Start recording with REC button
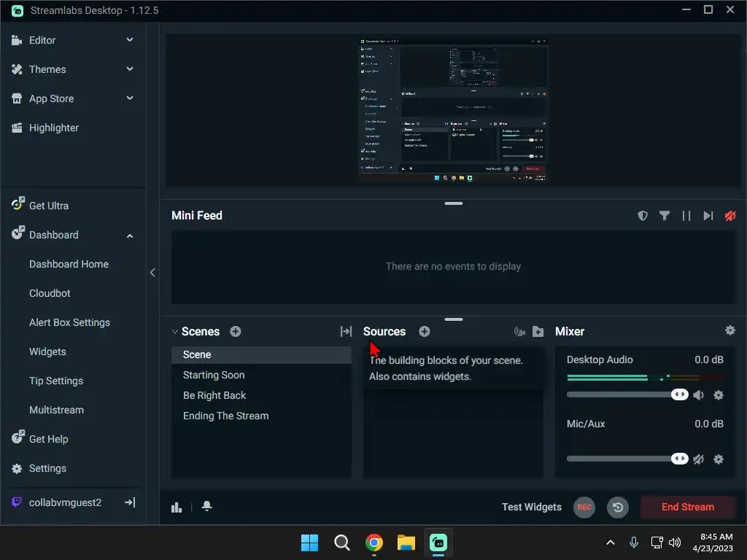The image size is (747, 560). (584, 507)
